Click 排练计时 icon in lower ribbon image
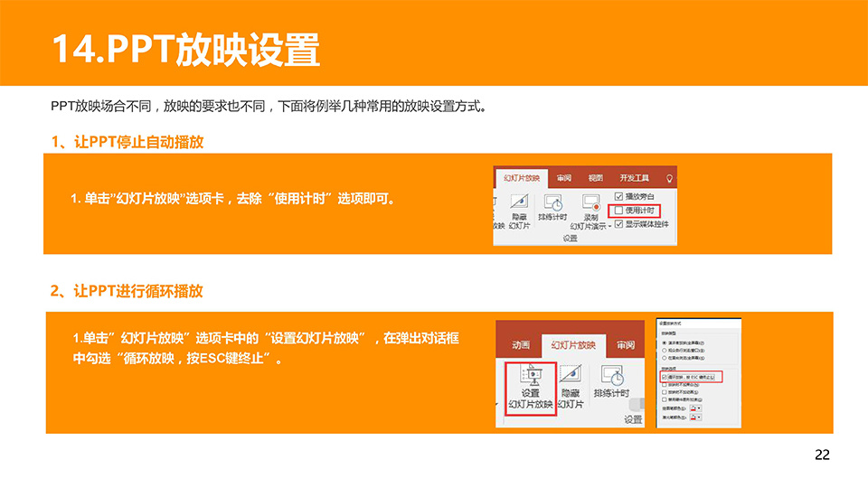The height and width of the screenshot is (488, 868). [611, 374]
